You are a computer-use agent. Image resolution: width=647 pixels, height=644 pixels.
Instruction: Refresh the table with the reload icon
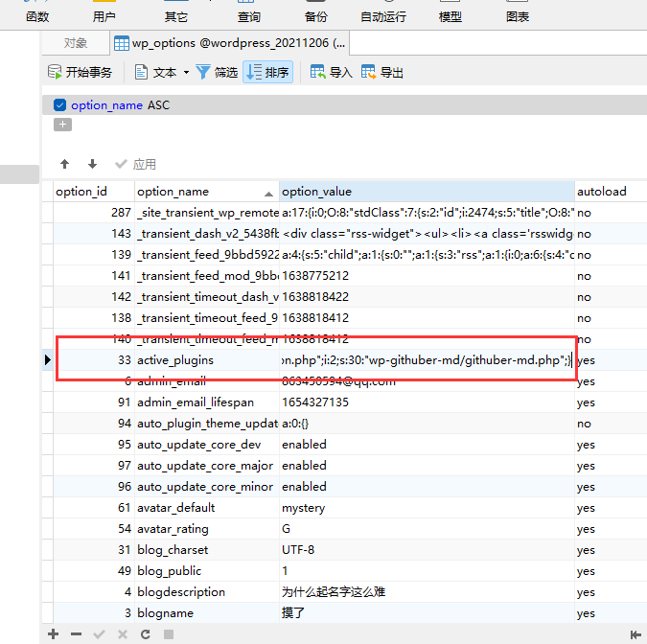click(x=145, y=634)
